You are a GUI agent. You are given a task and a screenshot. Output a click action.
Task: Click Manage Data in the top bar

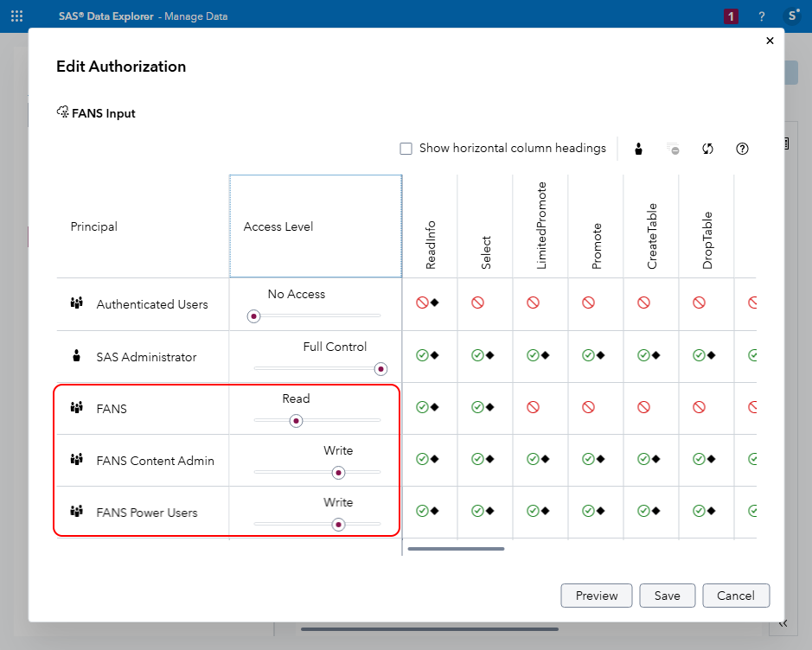click(195, 16)
